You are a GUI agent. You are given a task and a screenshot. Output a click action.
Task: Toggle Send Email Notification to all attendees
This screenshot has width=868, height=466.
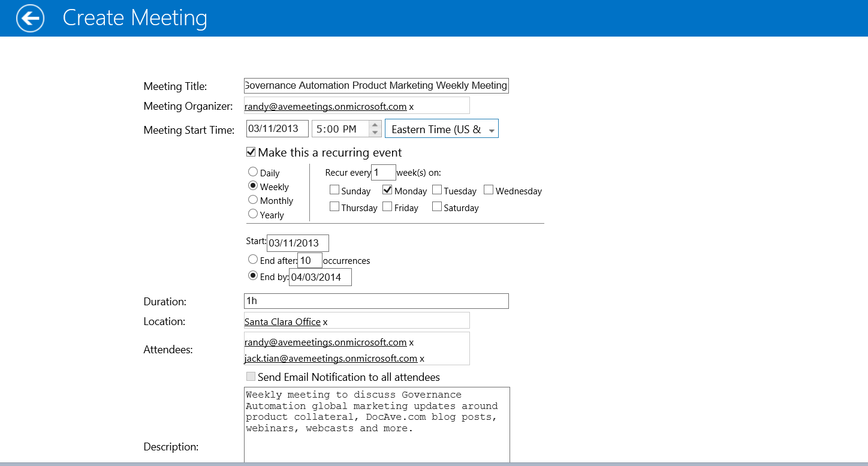click(251, 377)
